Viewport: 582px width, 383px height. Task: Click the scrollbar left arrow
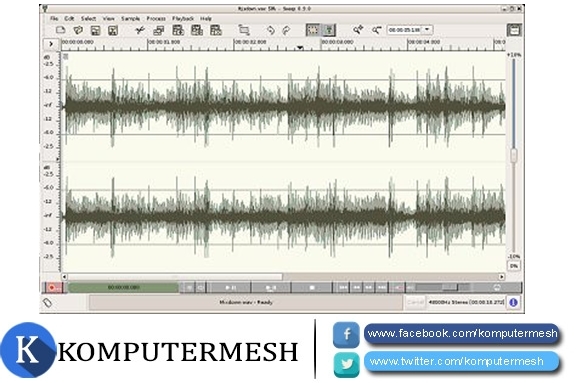64,277
